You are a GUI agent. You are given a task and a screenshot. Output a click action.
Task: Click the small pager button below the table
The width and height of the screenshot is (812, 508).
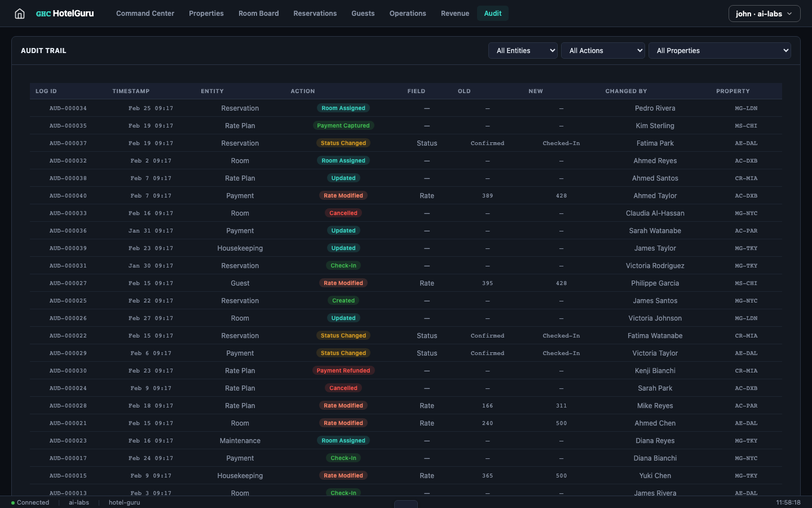point(405,505)
